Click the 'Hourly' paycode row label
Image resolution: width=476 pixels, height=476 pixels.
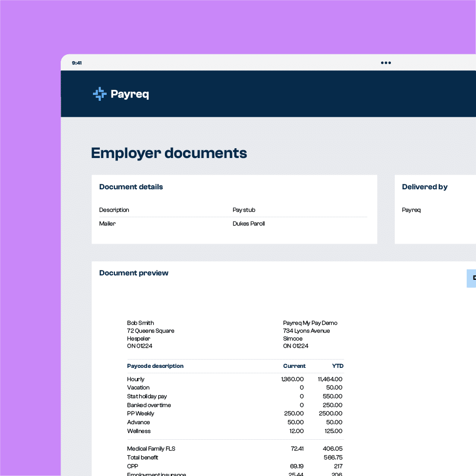pyautogui.click(x=136, y=379)
